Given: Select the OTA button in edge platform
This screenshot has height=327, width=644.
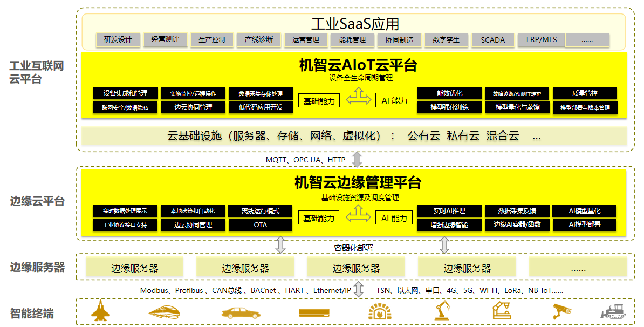Looking at the screenshot, I should click(261, 225).
